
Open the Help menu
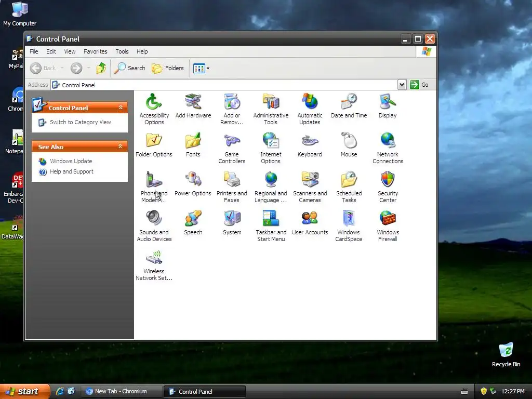pos(142,51)
